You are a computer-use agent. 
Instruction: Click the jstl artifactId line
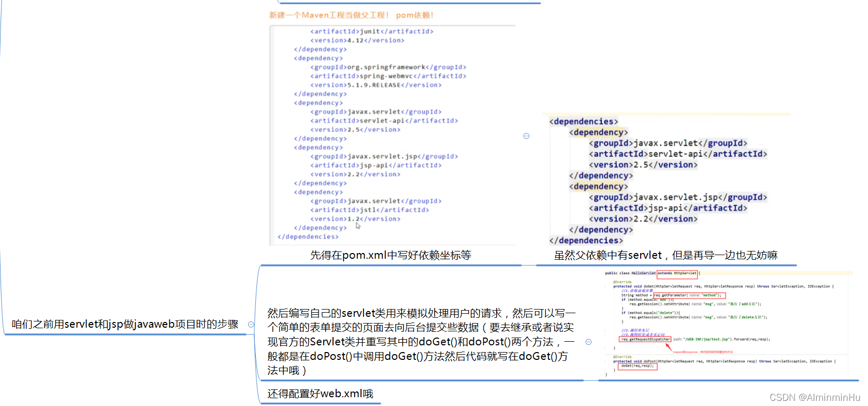pyautogui.click(x=370, y=210)
